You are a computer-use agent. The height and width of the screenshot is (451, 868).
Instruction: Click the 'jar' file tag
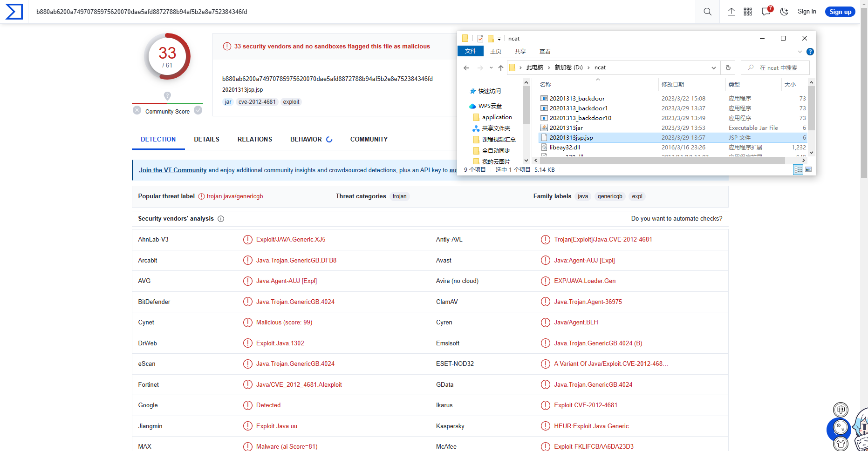pyautogui.click(x=228, y=102)
